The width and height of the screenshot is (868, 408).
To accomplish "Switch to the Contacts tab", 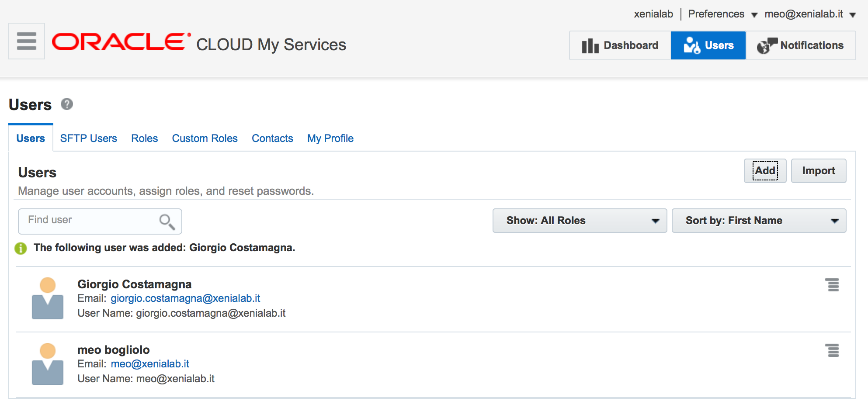I will pyautogui.click(x=272, y=138).
